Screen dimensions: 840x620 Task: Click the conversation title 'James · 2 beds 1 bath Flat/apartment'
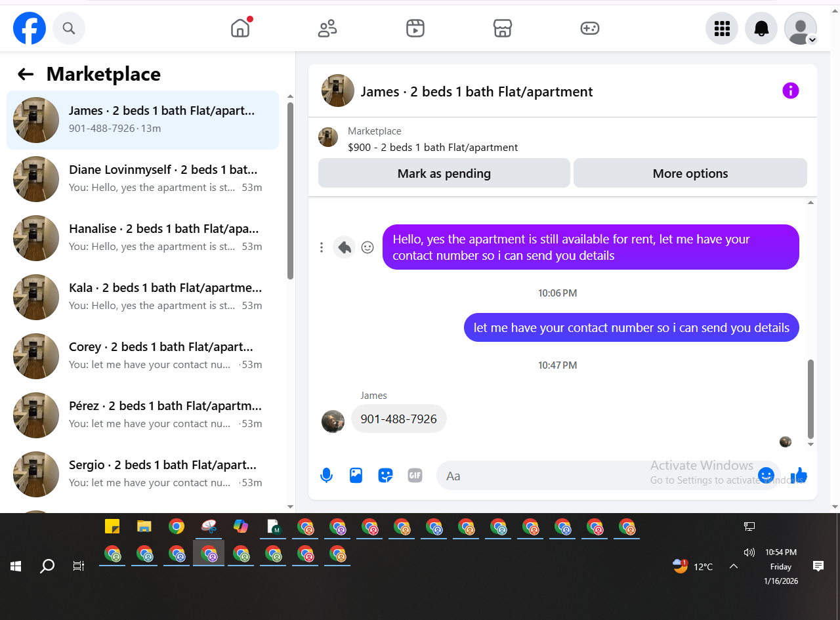pos(476,91)
